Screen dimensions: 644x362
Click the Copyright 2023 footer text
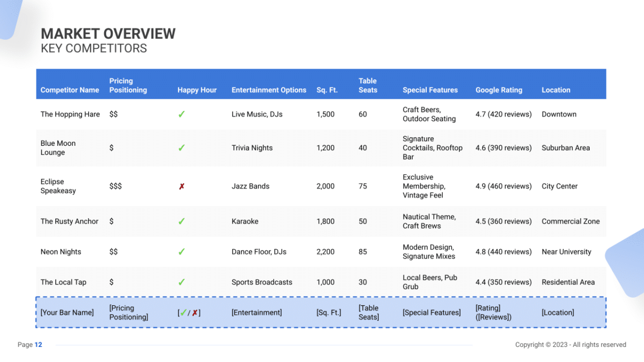coord(571,345)
